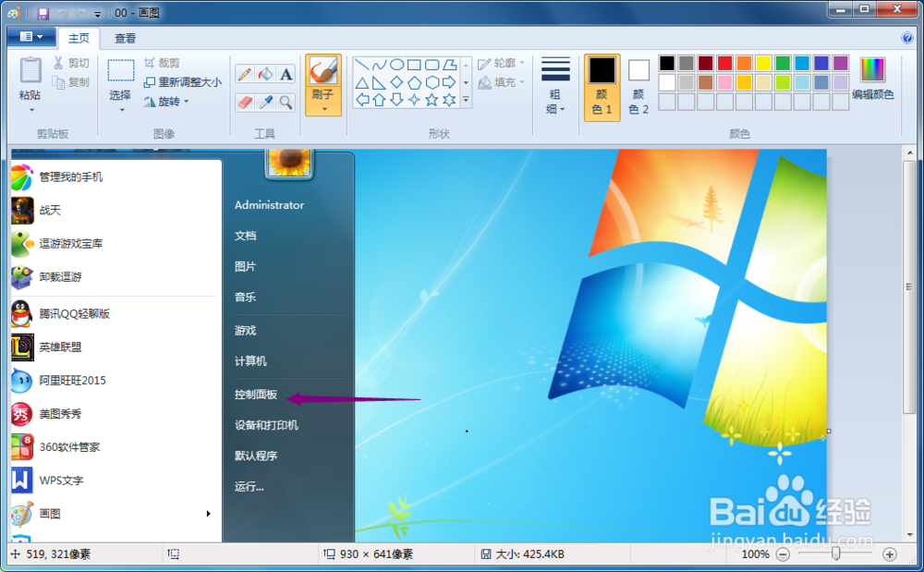Choose the left arrow shape
The image size is (924, 572).
tap(362, 100)
